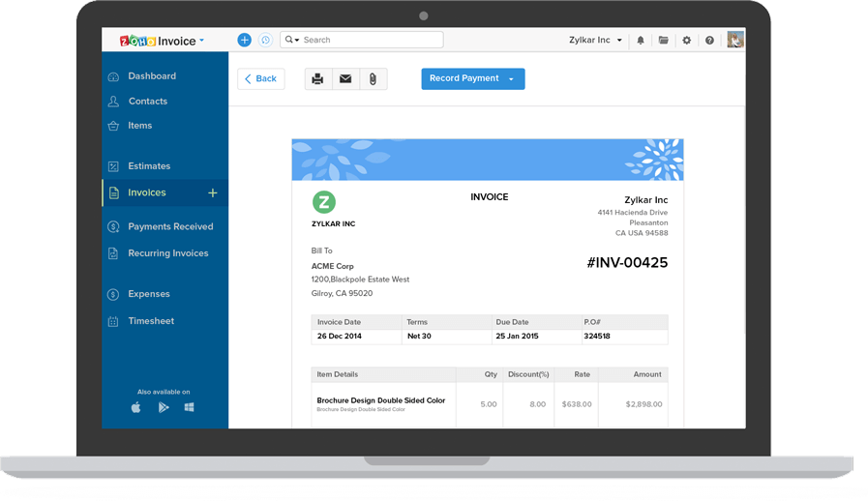Expand the Zoho Invoice app switcher arrow

[x=201, y=41]
